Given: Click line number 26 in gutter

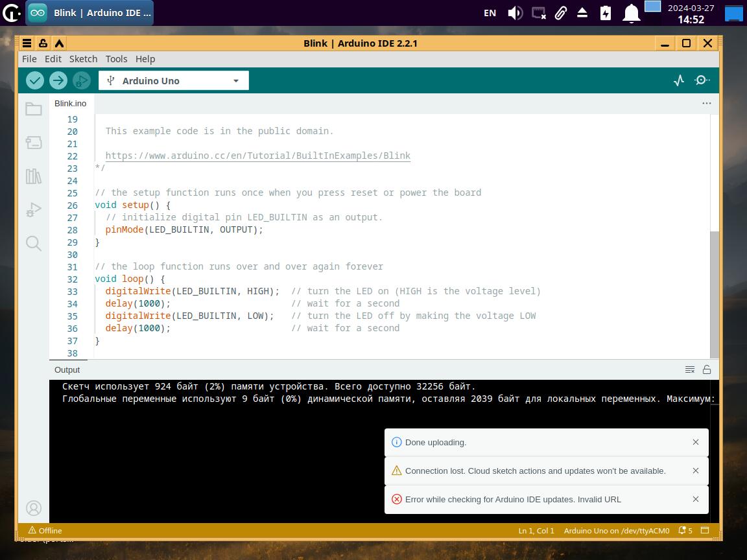Looking at the screenshot, I should [73, 205].
